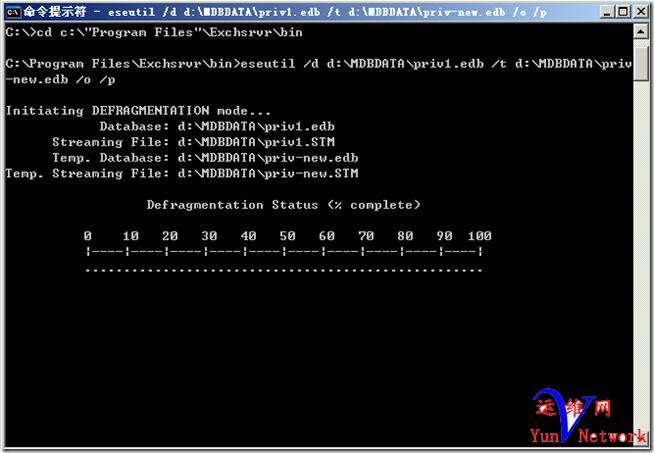Click the 20 mark on the progress scale
Viewport: 654px width, 453px height.
(x=170, y=236)
